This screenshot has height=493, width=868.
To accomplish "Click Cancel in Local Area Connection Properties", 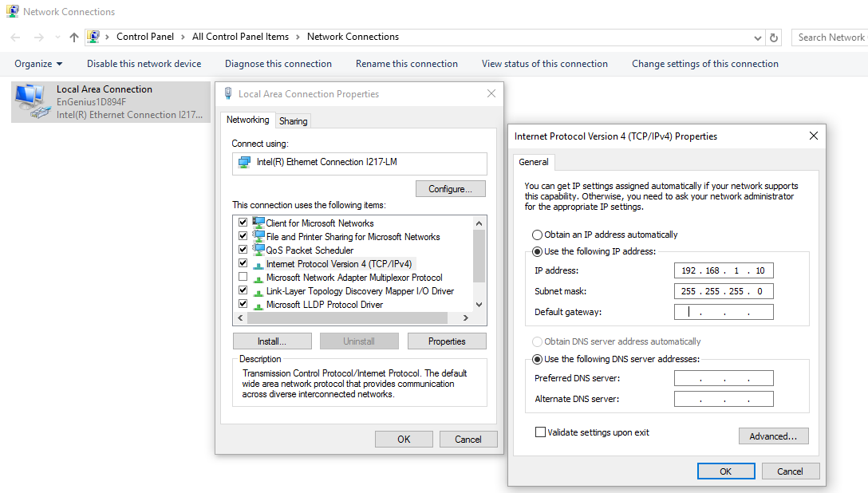I will click(468, 440).
